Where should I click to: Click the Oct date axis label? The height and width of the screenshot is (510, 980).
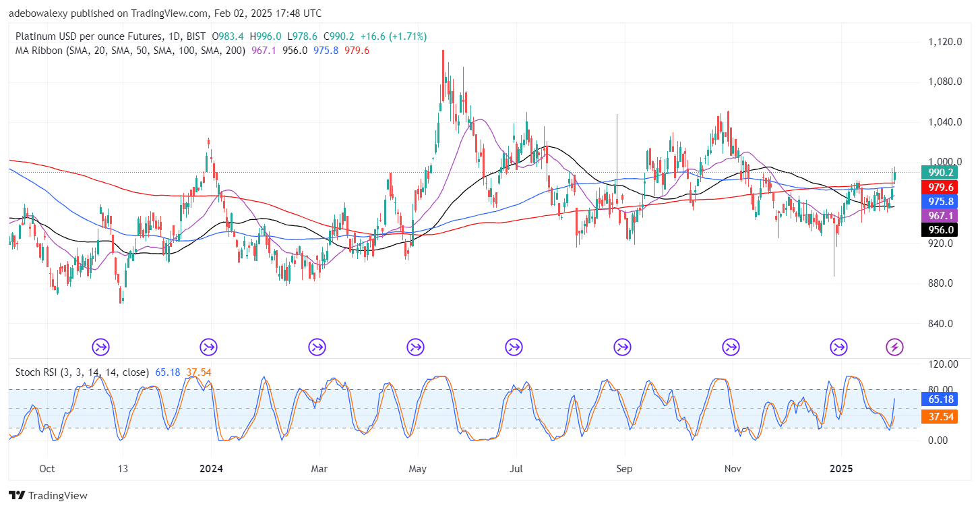click(47, 469)
